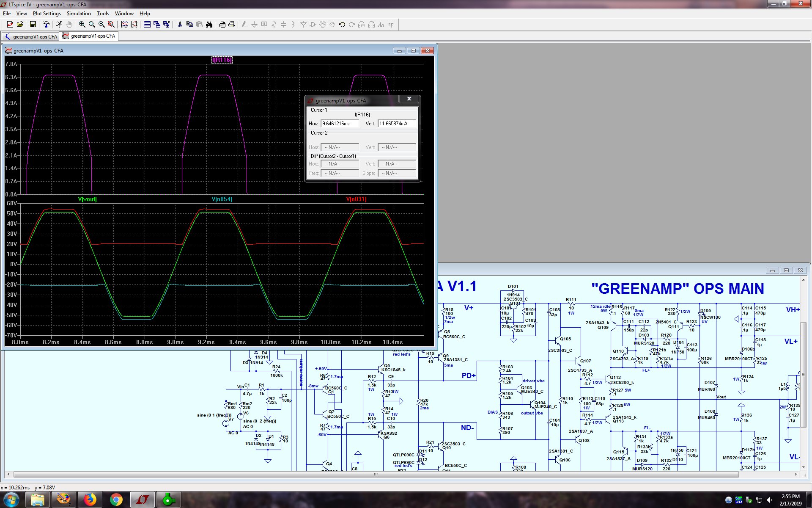Click the system tray clock
Viewport: 812px width, 508px height.
[x=790, y=500]
